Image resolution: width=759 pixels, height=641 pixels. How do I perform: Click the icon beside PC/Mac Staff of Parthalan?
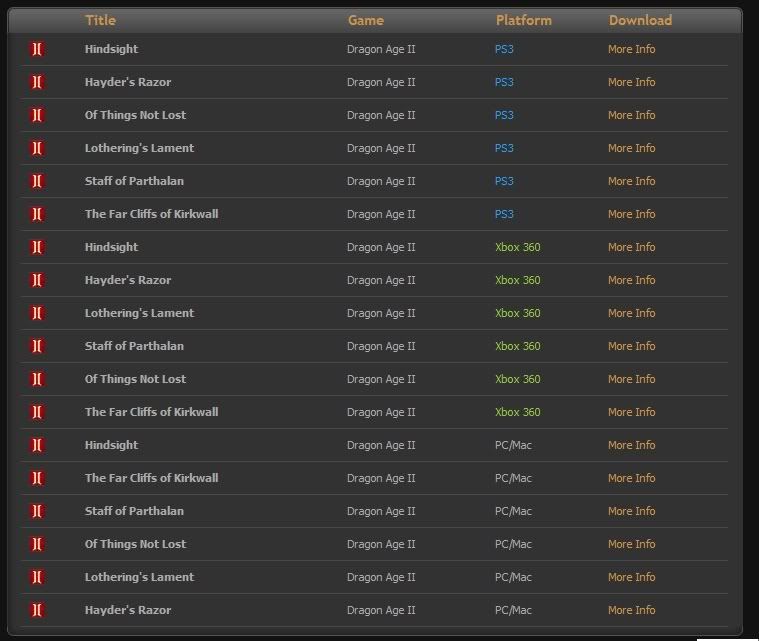tap(37, 511)
